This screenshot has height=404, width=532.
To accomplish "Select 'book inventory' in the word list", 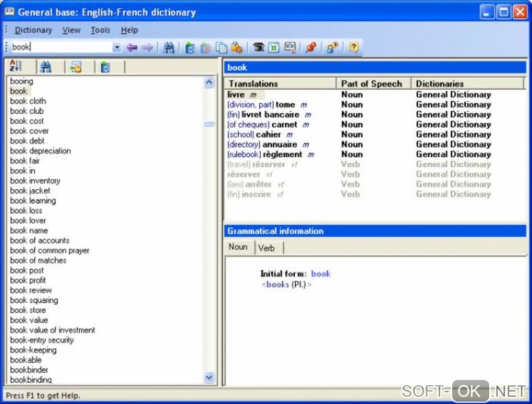I will (x=35, y=181).
